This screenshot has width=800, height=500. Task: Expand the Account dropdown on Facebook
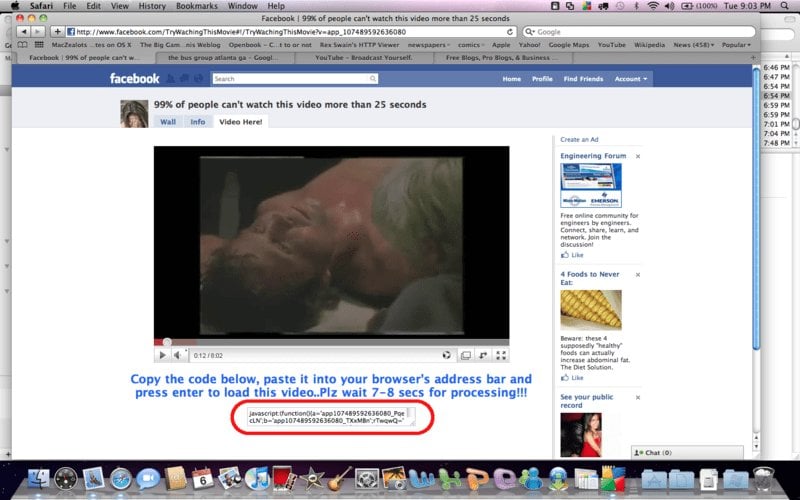click(631, 79)
